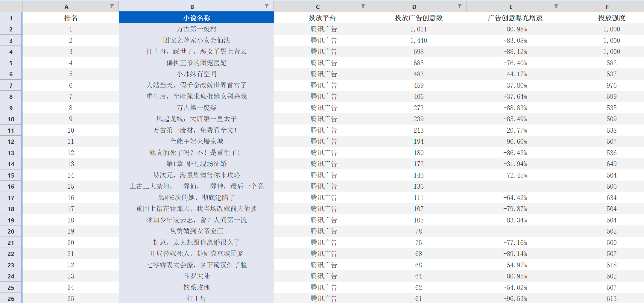Select row 26 header number
Image resolution: width=644 pixels, height=303 pixels.
(x=11, y=299)
